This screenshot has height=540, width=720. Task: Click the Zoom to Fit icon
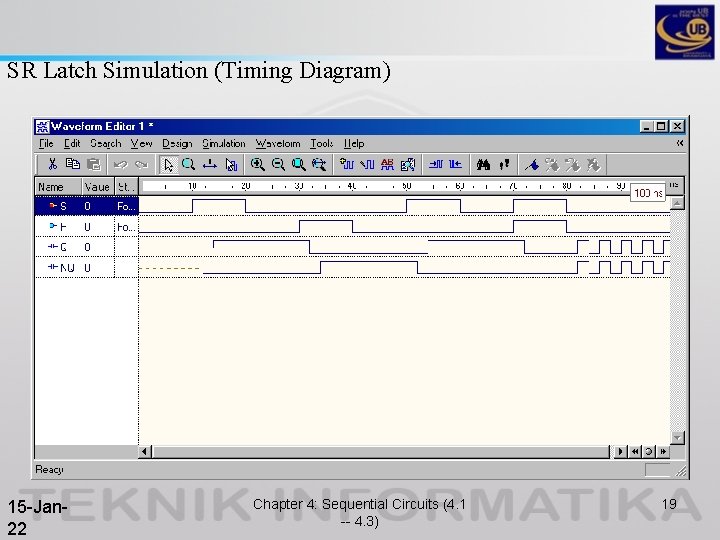(x=298, y=164)
